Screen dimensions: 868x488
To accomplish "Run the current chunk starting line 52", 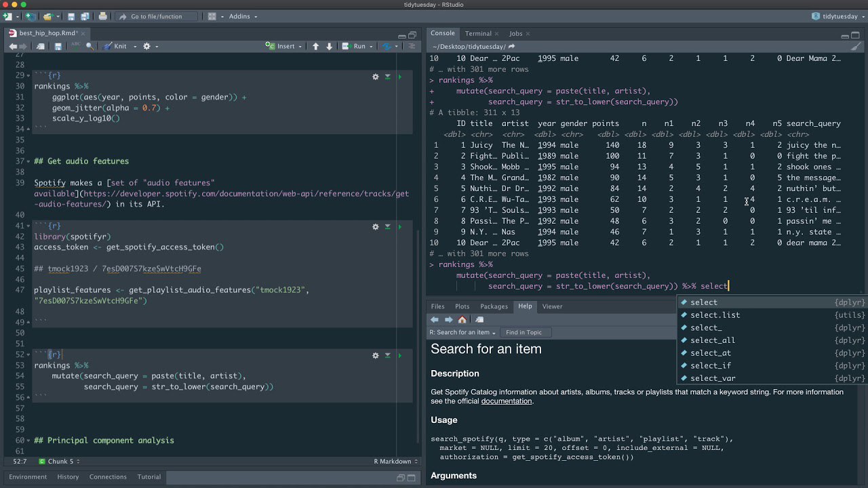I will tap(399, 355).
